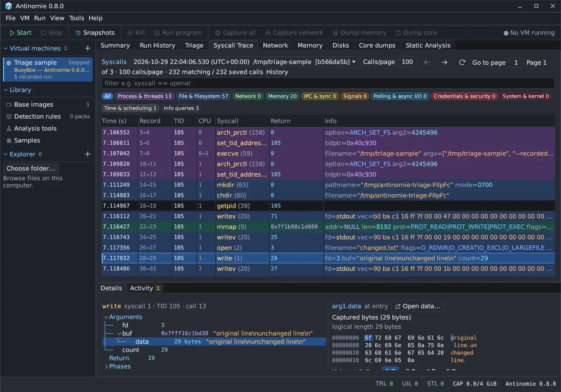Image resolution: width=561 pixels, height=392 pixels.
Task: Click Capture network toolbar button
Action: (x=294, y=33)
